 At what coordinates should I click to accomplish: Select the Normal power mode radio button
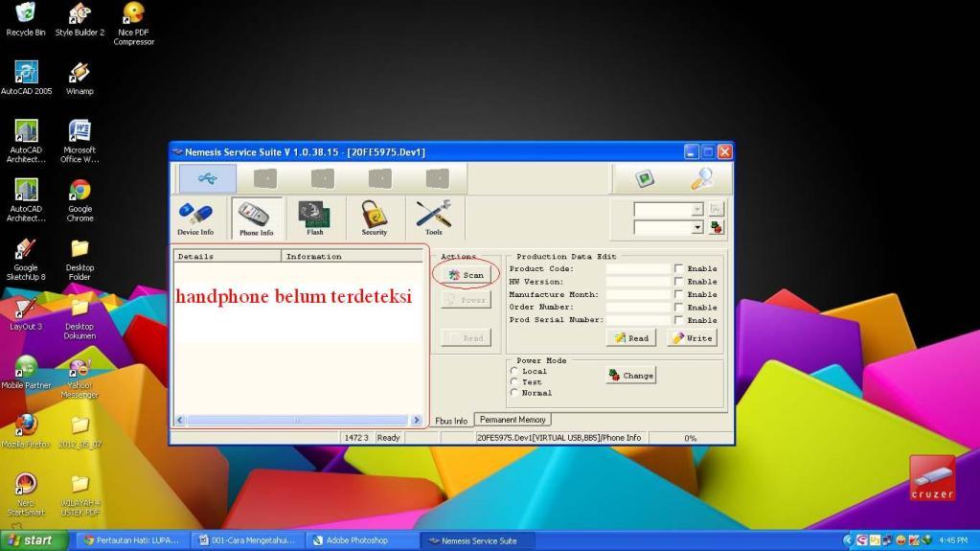tap(514, 393)
